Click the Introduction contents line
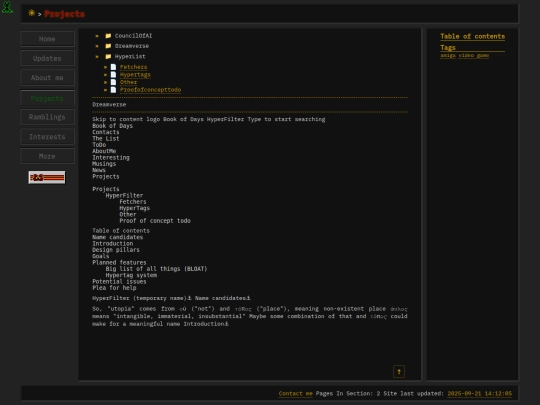 click(113, 243)
